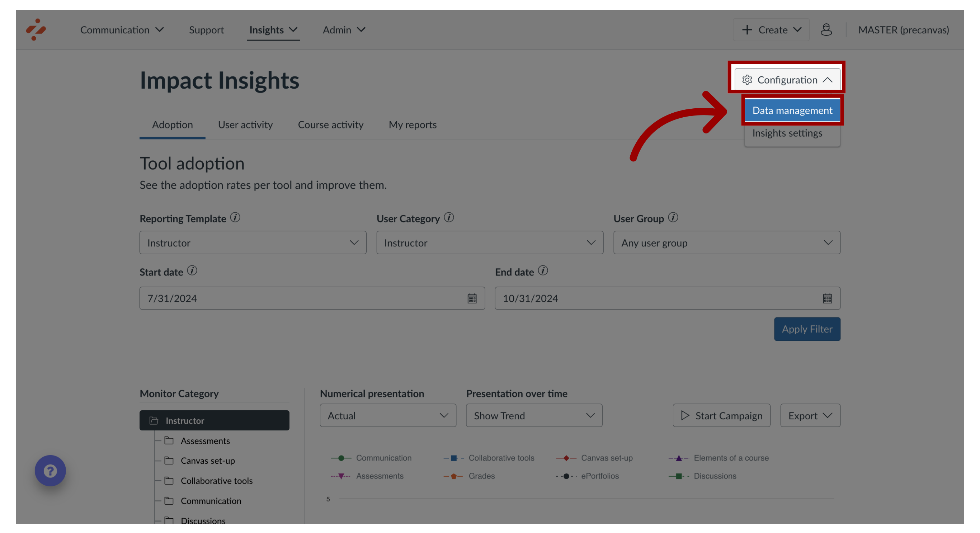Switch to the My reports tab

coord(413,124)
